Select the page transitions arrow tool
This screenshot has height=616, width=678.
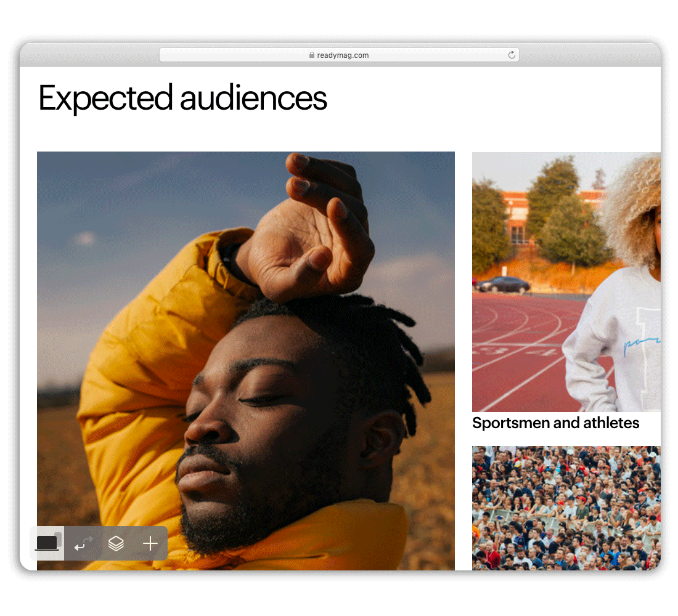83,543
